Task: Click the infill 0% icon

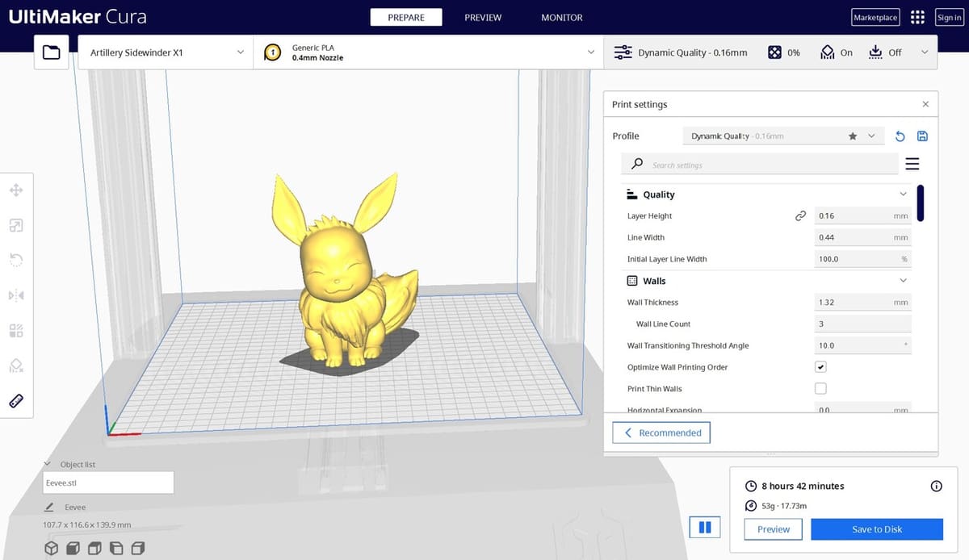Action: coord(774,52)
